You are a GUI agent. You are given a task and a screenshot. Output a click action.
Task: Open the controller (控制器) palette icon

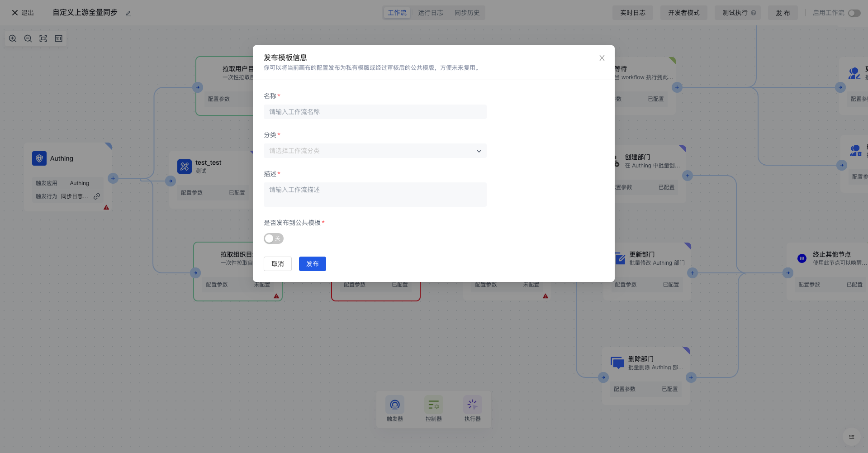[x=433, y=405]
